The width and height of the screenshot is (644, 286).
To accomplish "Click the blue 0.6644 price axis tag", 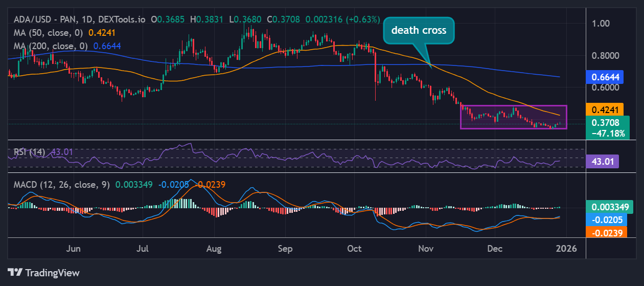I will [605, 77].
